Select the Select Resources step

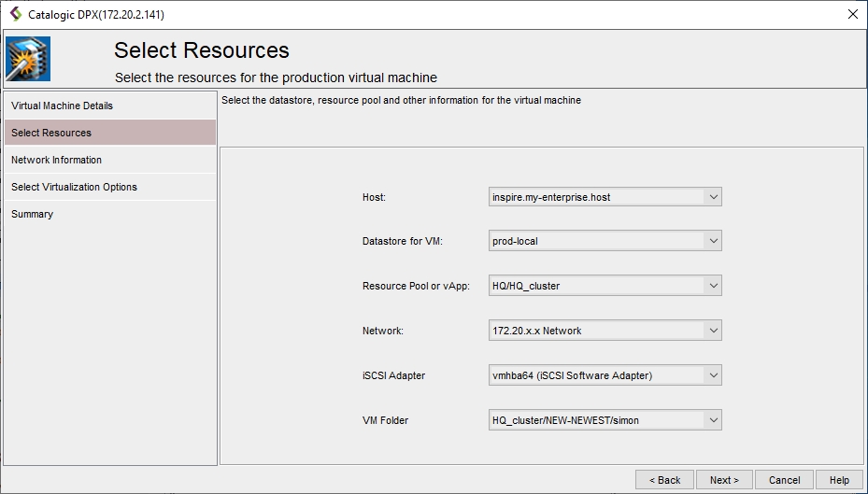pos(51,133)
